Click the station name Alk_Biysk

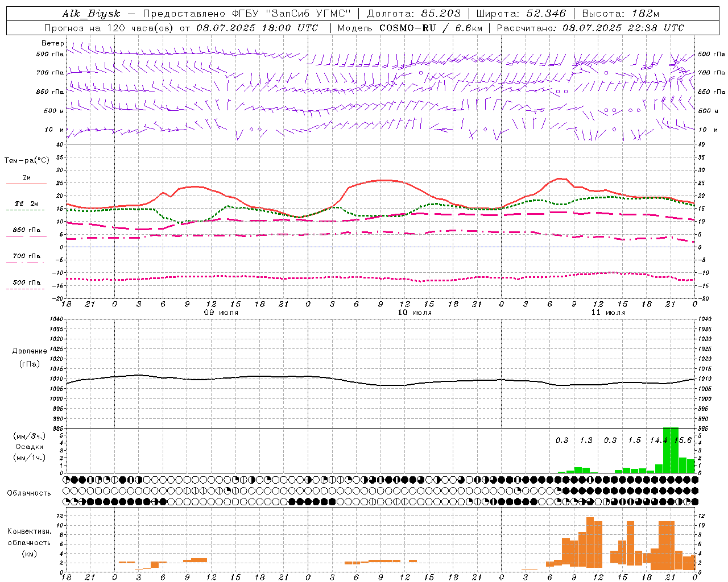[x=92, y=14]
